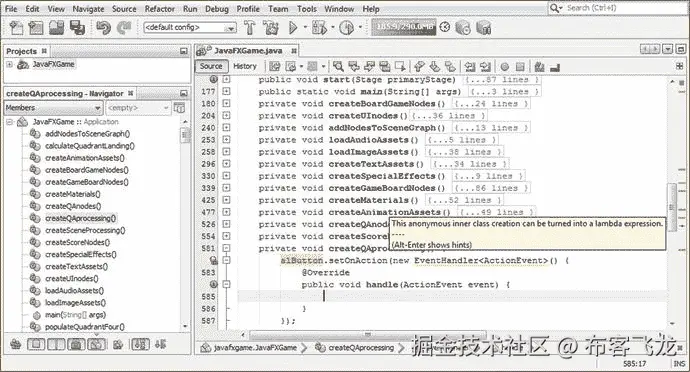This screenshot has width=690, height=372.
Task: Toggle Fully Qualified Names button in Navigator
Action: point(118,344)
